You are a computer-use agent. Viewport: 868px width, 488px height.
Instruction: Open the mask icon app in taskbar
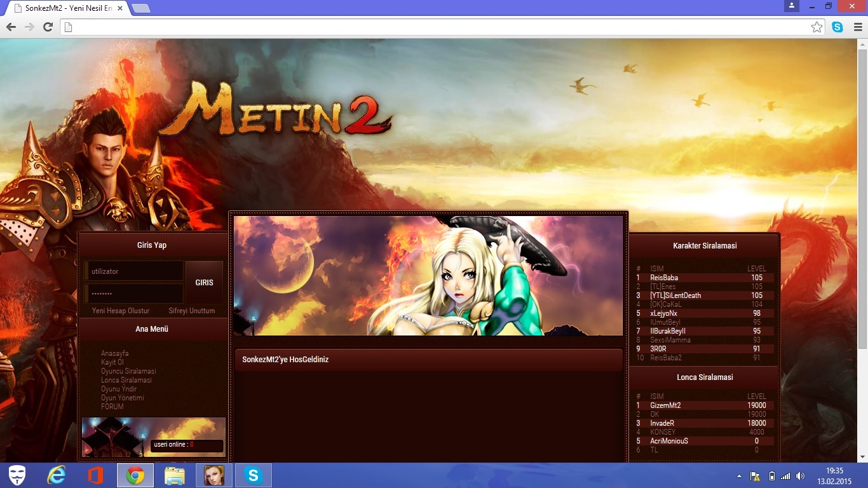17,475
